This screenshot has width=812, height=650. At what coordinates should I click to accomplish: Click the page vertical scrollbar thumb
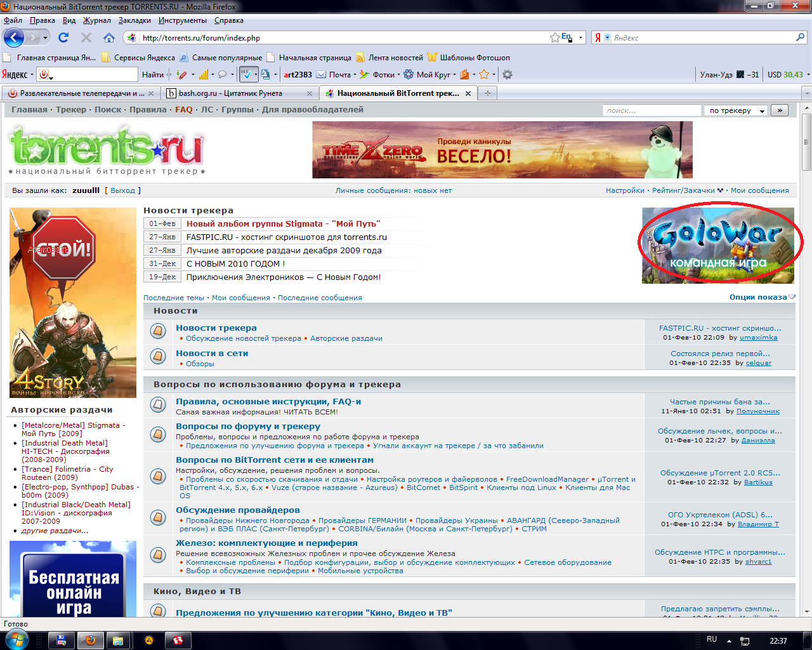click(806, 143)
